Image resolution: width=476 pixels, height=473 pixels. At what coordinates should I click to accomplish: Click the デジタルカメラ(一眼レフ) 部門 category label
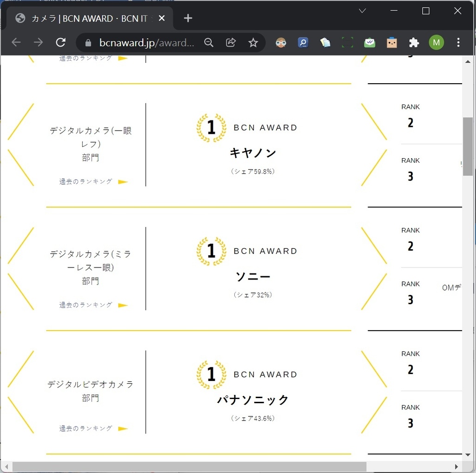[x=91, y=144]
